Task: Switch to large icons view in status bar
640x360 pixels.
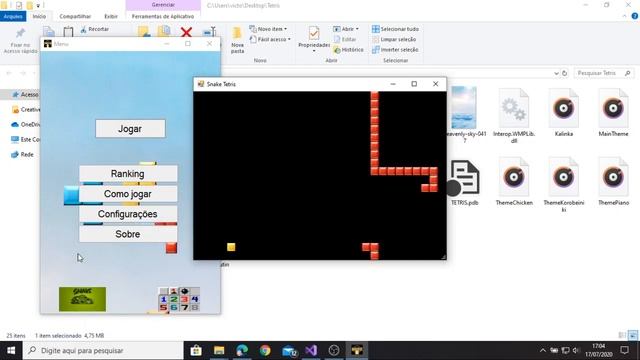Action: point(633,336)
